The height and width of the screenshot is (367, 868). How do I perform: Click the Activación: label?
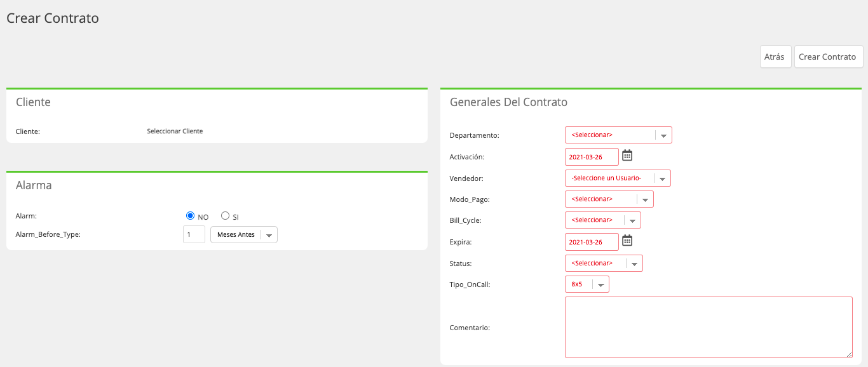(x=467, y=157)
